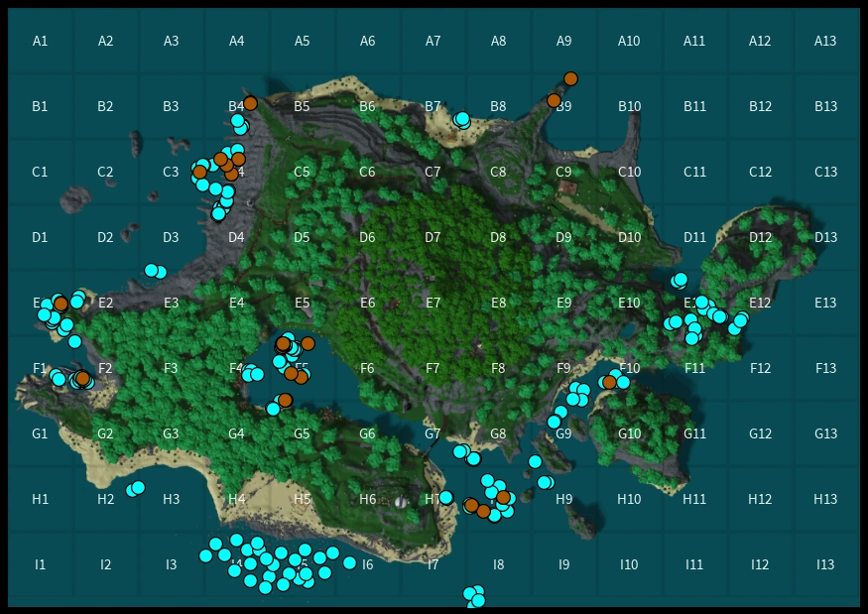The height and width of the screenshot is (614, 868).
Task: Click the orange marker directly above the H8 label
Action: (503, 497)
